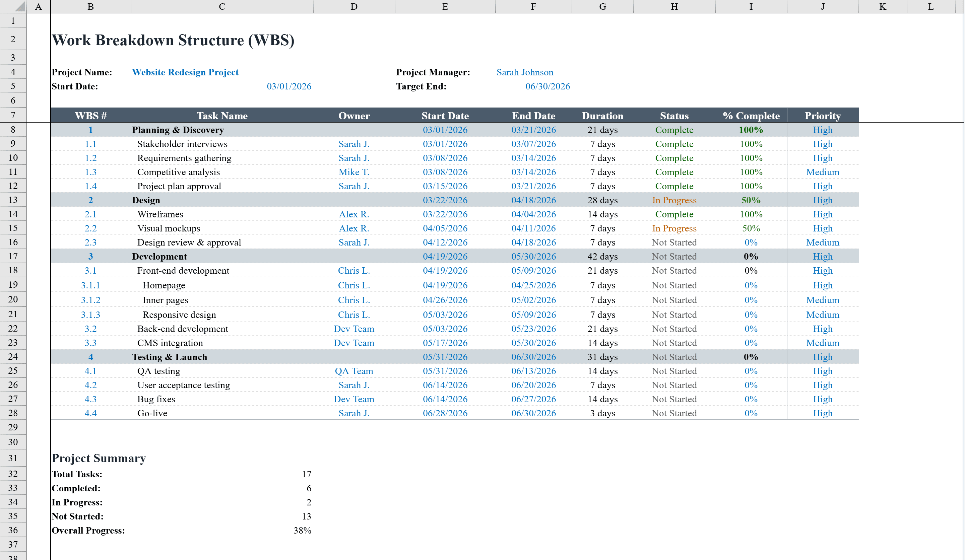Select the 100% complete cell for Planning Discovery
The image size is (965, 560).
(x=751, y=130)
